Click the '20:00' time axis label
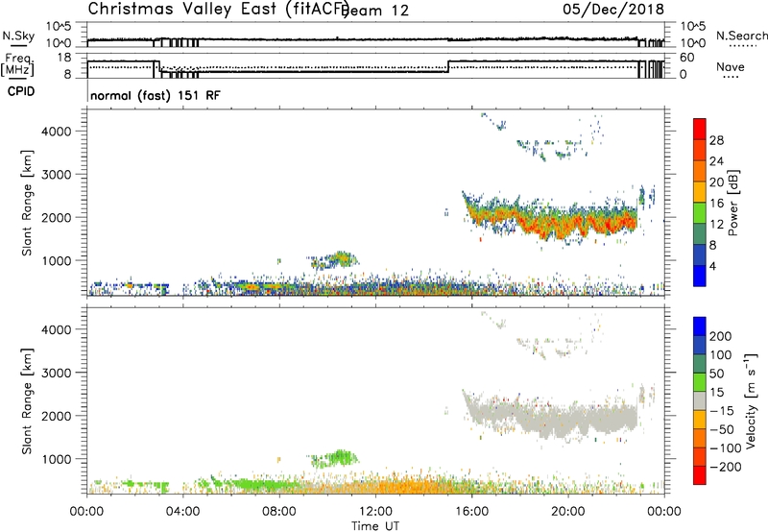This screenshot has width=768, height=532. tap(567, 512)
